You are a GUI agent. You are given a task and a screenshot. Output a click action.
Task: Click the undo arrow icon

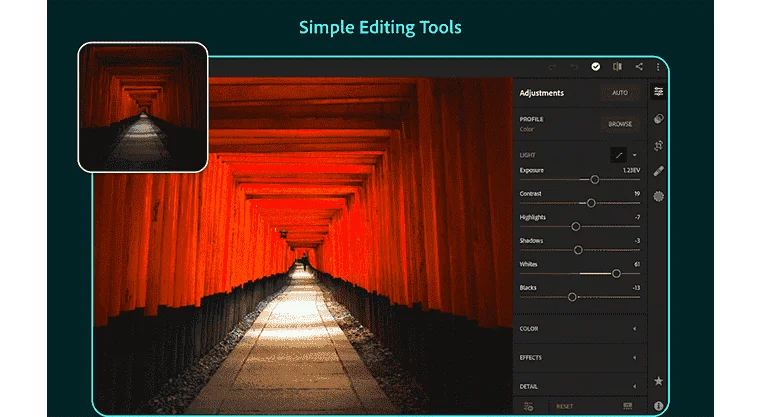click(x=574, y=67)
